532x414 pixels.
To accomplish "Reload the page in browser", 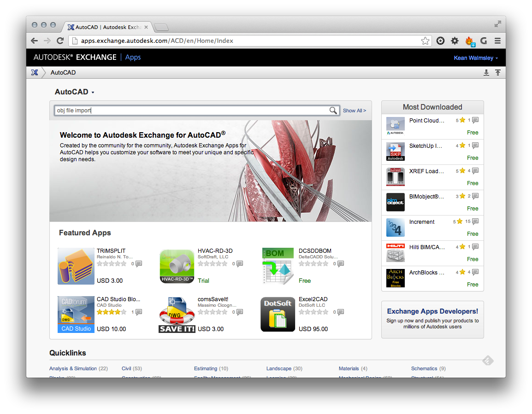I will (60, 41).
